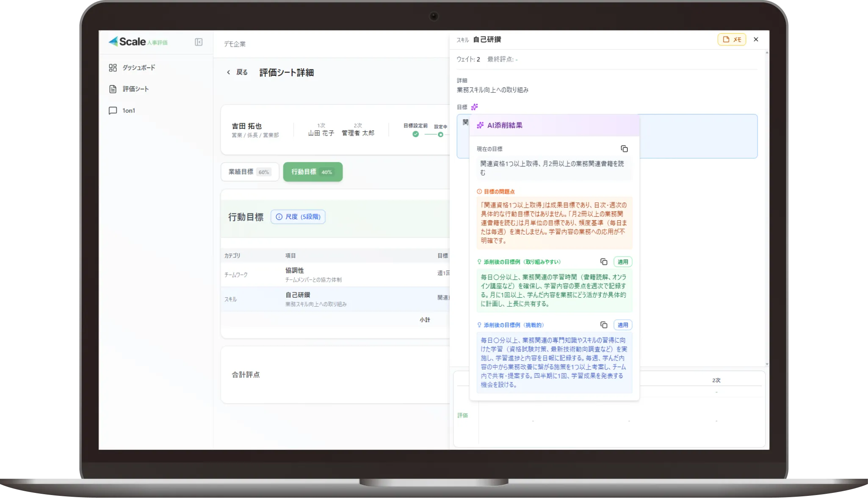Apply the easier goal with the 適用 button
Screen dimensions: 868x498
(x=622, y=262)
